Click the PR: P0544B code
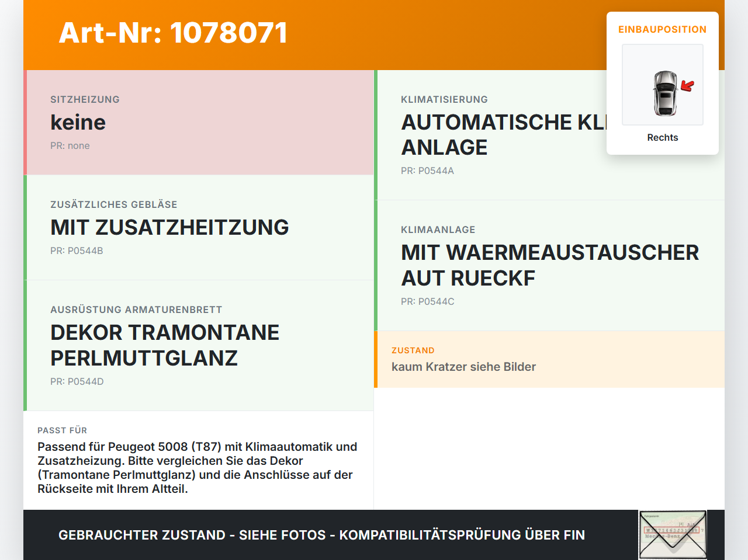 (x=77, y=251)
